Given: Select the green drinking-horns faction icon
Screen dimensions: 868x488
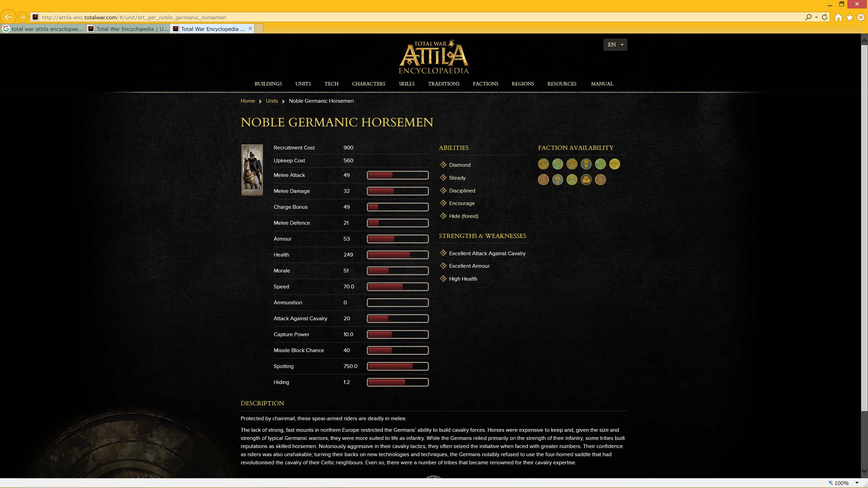Looking at the screenshot, I should coord(572,180).
